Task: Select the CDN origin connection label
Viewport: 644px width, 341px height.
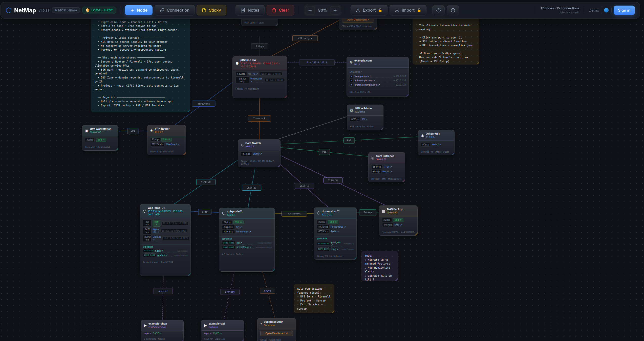Action: click(305, 38)
